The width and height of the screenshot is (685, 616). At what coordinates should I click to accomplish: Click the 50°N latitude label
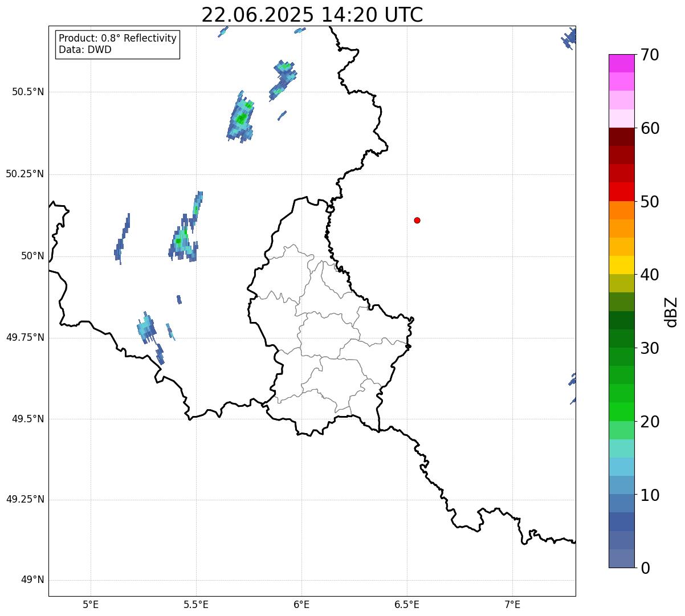point(32,256)
